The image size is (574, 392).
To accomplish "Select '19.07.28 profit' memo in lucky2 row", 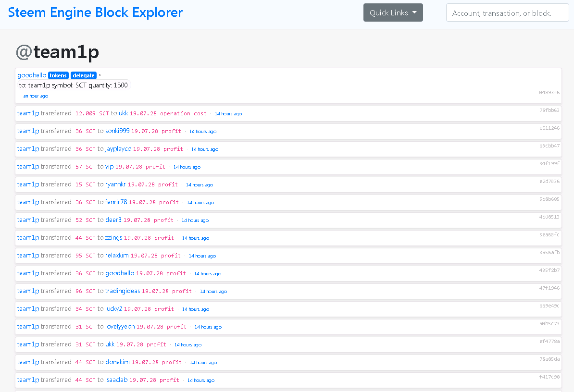I will pyautogui.click(x=149, y=309).
